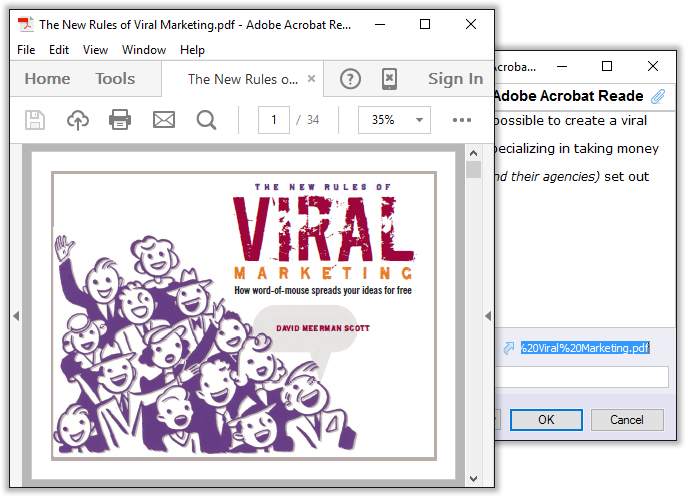This screenshot has height=497, width=686.
Task: Expand the left navigation pane arrow
Action: (x=16, y=315)
